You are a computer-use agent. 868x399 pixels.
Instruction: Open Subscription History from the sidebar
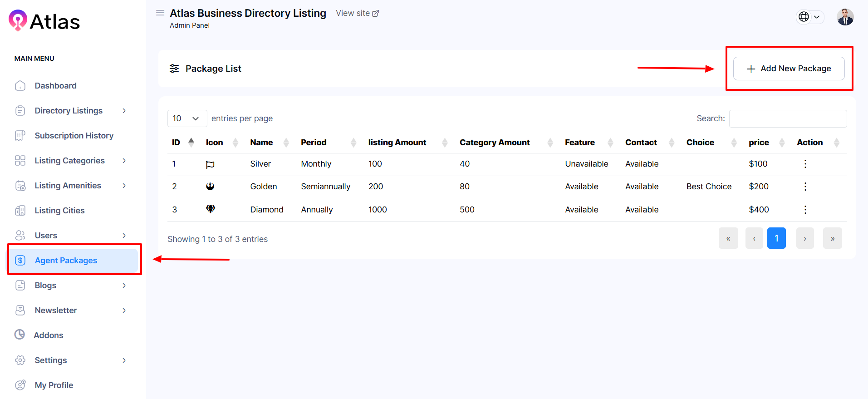[74, 136]
